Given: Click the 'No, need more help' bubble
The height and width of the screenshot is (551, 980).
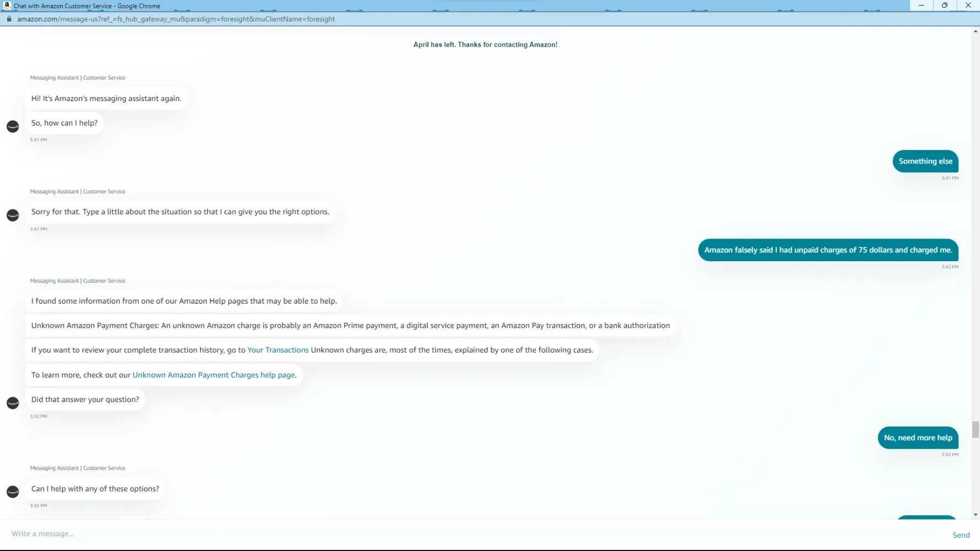Looking at the screenshot, I should 918,438.
